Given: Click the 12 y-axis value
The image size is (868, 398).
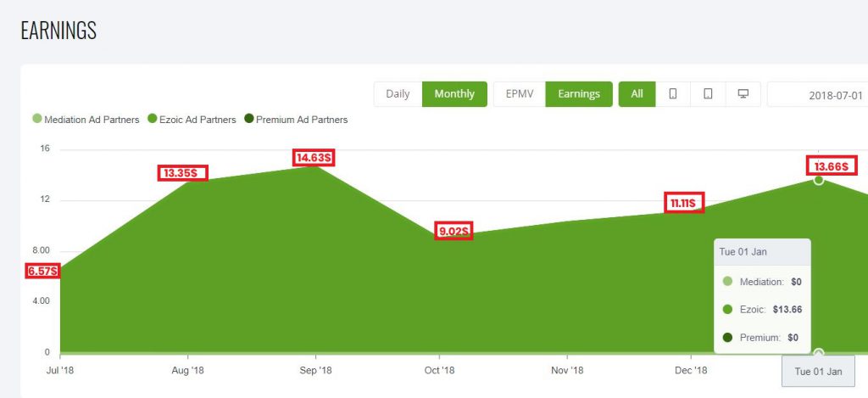Looking at the screenshot, I should tap(45, 199).
